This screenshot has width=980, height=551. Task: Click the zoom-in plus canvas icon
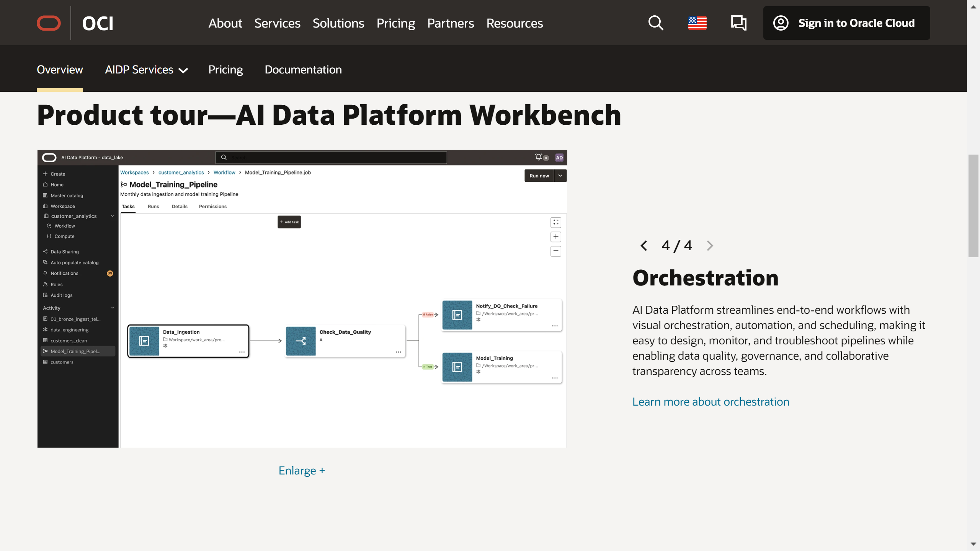(x=556, y=237)
